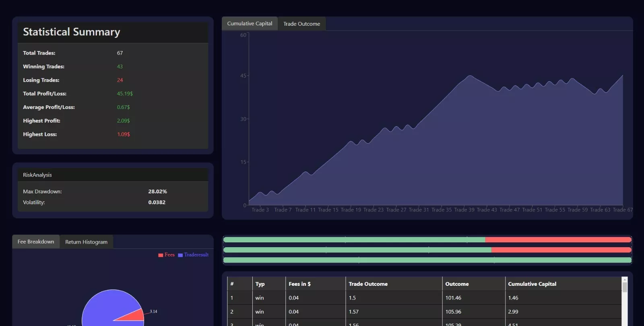Click the red Fees pie slice
The image size is (644, 326).
click(x=135, y=316)
